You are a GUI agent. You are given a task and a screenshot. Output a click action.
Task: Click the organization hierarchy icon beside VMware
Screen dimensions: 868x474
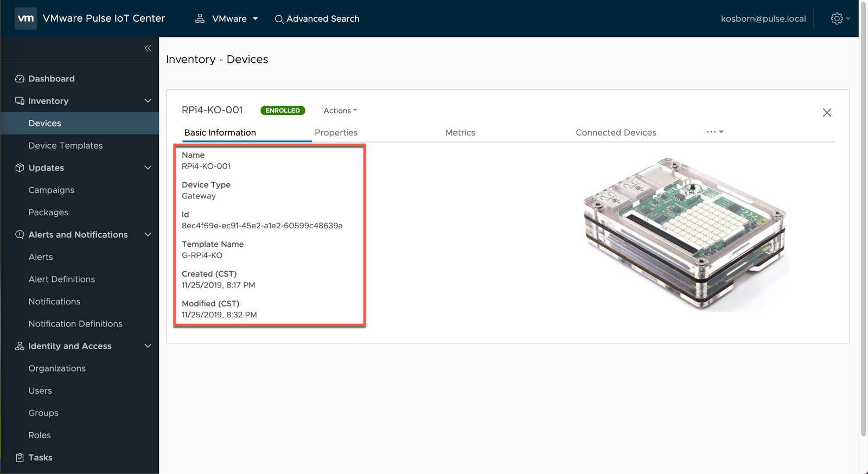point(200,18)
